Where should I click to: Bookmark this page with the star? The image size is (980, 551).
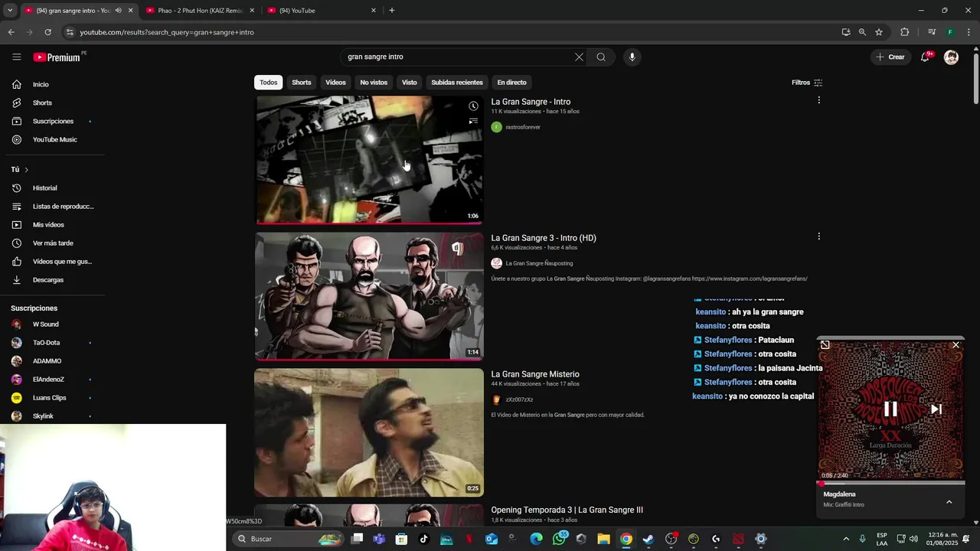coord(879,32)
